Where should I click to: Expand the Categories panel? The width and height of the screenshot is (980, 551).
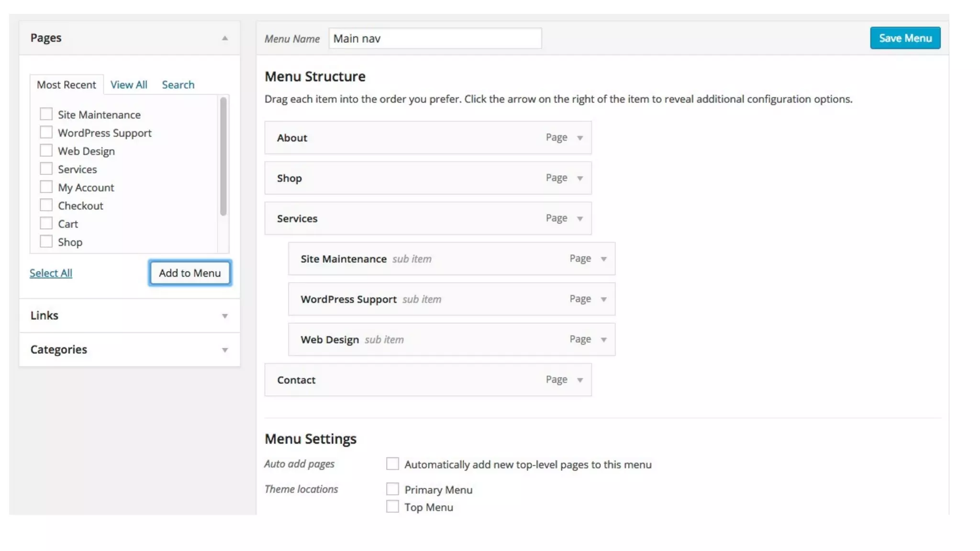pos(224,350)
